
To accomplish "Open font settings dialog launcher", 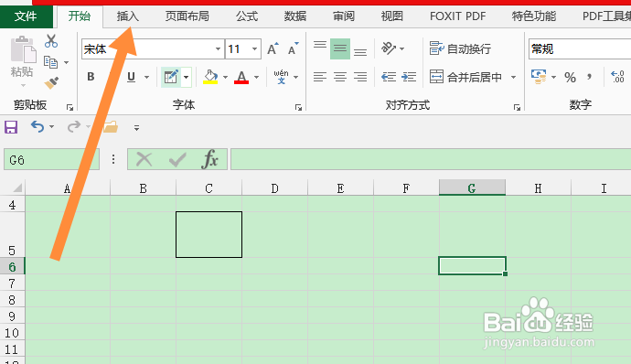I will coord(298,107).
